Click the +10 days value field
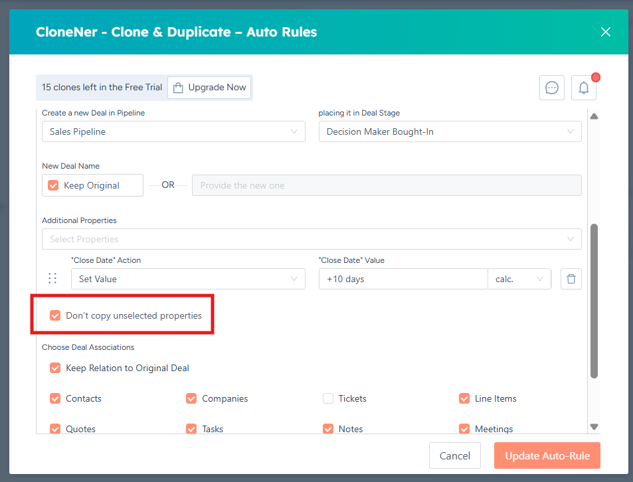The width and height of the screenshot is (633, 482). [403, 279]
